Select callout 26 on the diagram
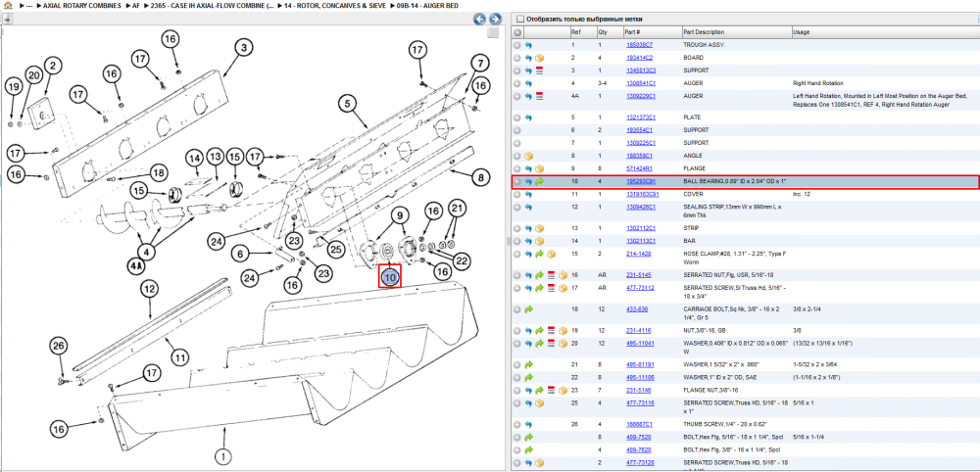The height and width of the screenshot is (472, 980). point(58,346)
